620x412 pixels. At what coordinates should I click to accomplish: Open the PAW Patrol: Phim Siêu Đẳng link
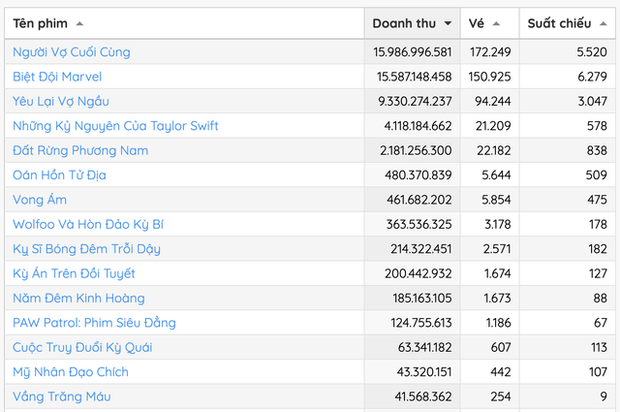pos(94,323)
